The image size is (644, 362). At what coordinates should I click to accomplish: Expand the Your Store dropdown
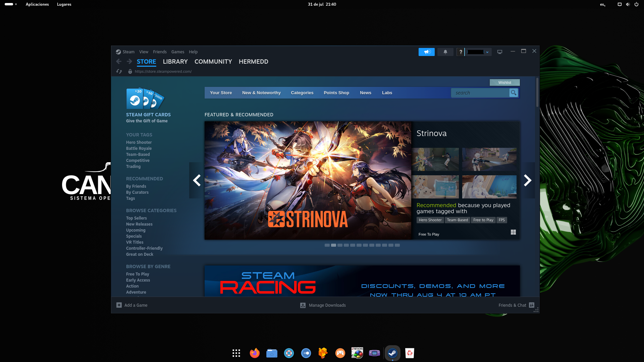(221, 93)
